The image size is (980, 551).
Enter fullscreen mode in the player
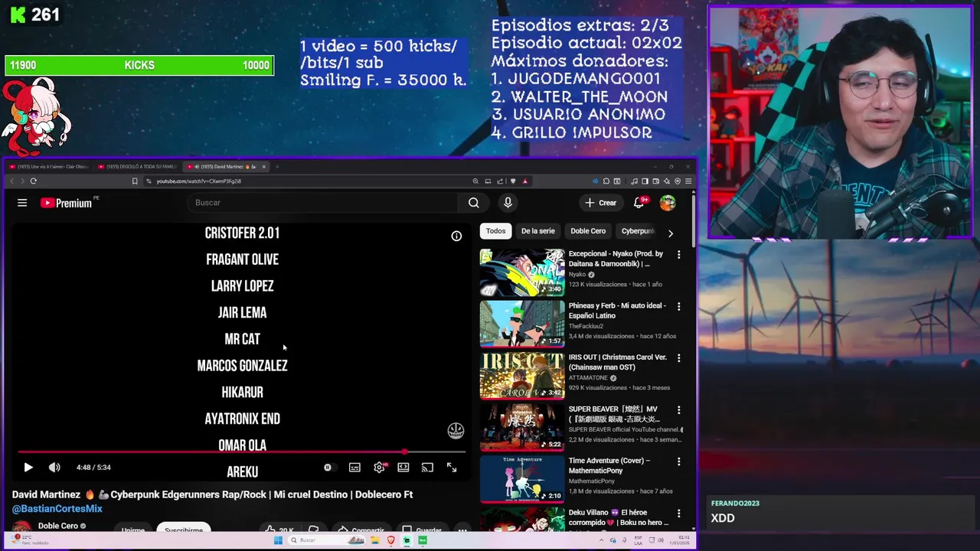(x=452, y=468)
